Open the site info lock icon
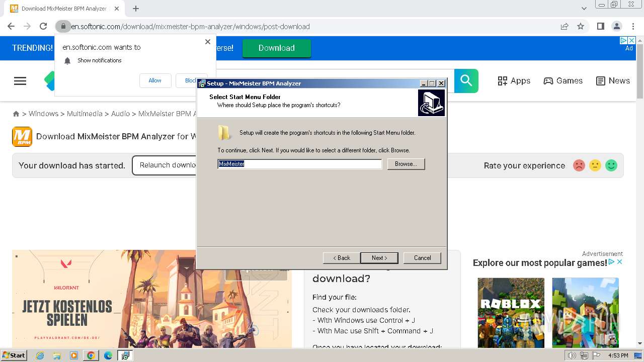 [x=63, y=26]
